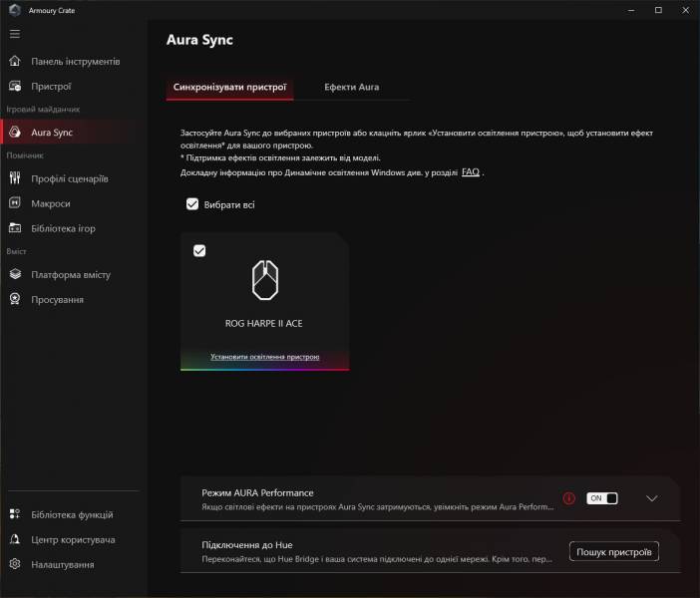The width and height of the screenshot is (700, 598).
Task: Click the Установити освітлення пристрою link
Action: [264, 357]
